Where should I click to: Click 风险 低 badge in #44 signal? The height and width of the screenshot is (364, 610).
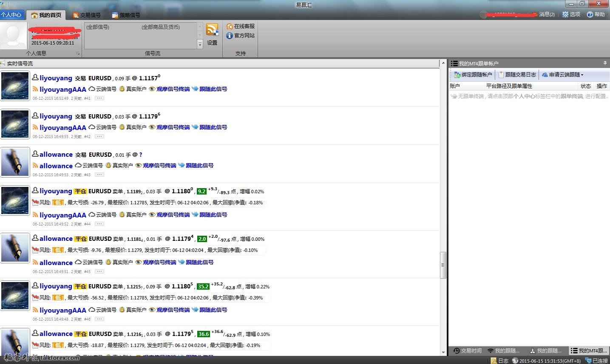58,203
